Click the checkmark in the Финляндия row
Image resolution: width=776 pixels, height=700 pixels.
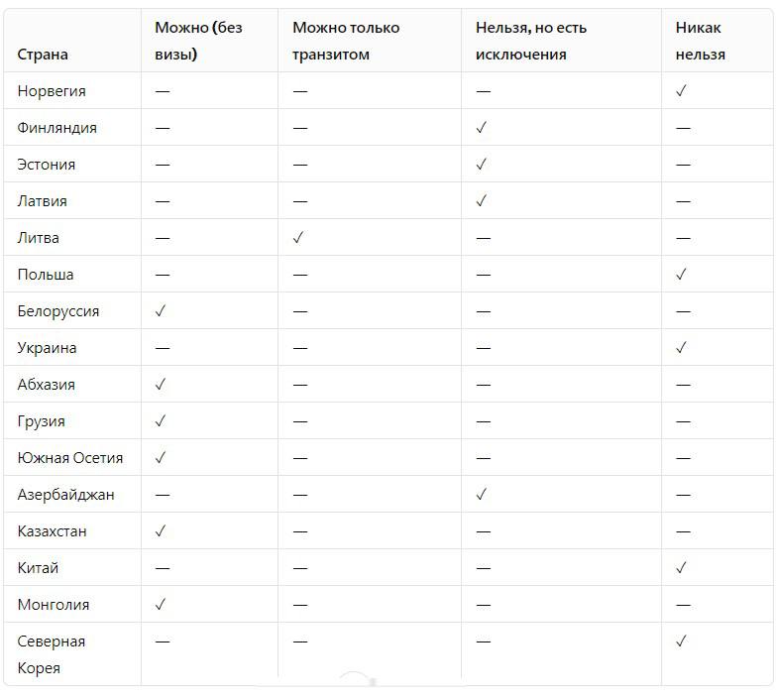(x=482, y=128)
